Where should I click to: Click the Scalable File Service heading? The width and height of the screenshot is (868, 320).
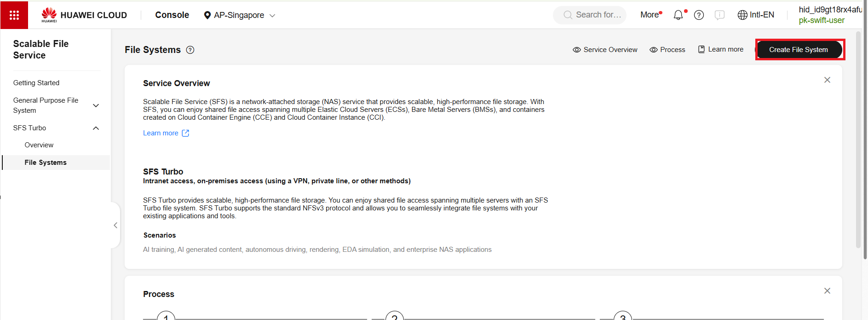point(41,49)
